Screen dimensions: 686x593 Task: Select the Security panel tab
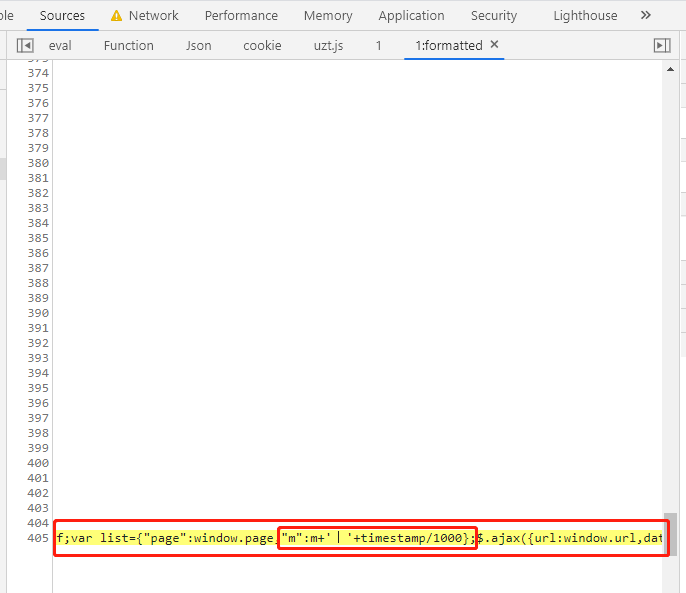tap(494, 15)
